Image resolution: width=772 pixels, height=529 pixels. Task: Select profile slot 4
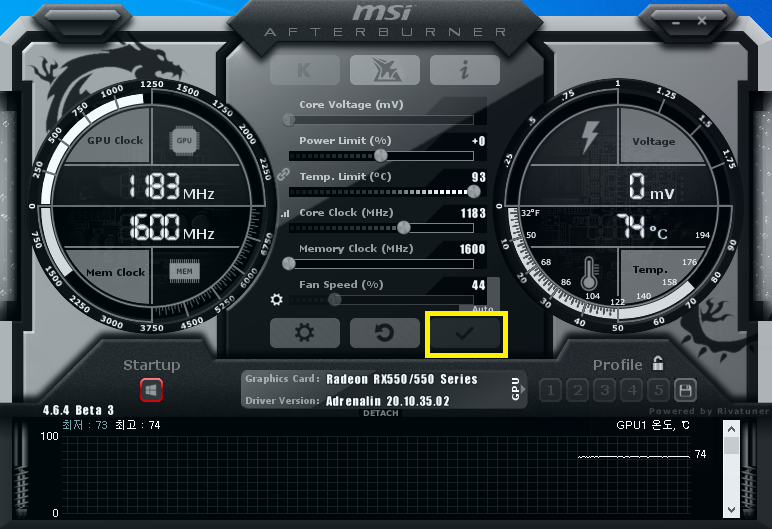tap(632, 391)
